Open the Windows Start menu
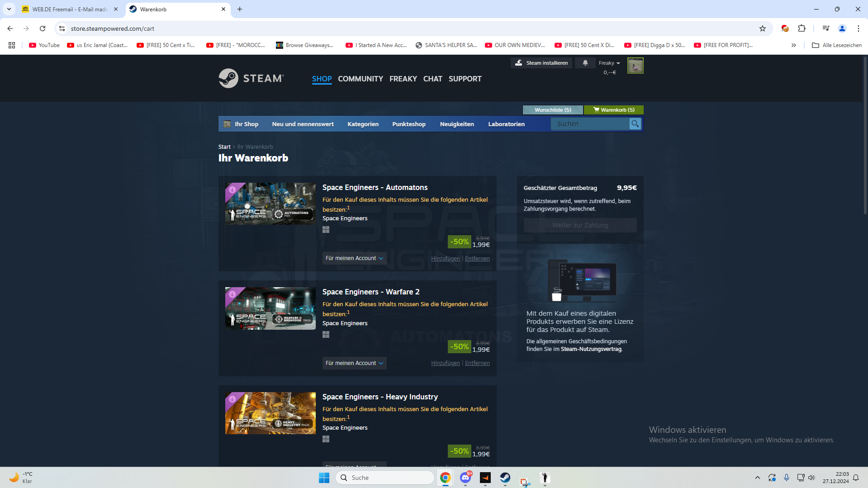This screenshot has height=488, width=868. 324,478
